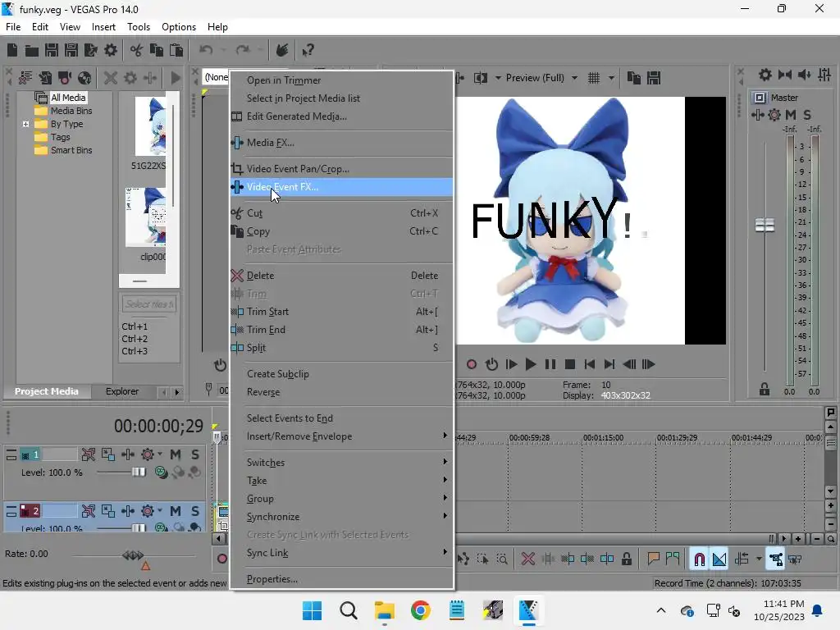Image resolution: width=840 pixels, height=630 pixels.
Task: Expand the By Type folder tree
Action: [25, 124]
